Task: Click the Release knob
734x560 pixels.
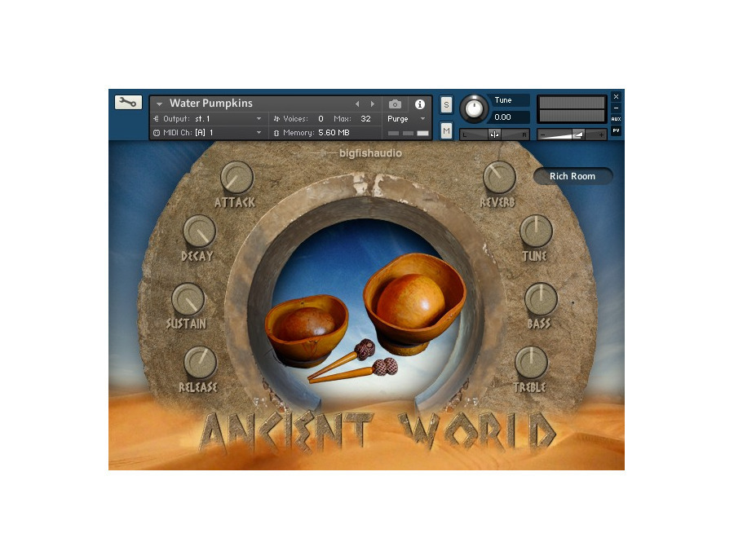Action: pyautogui.click(x=201, y=363)
